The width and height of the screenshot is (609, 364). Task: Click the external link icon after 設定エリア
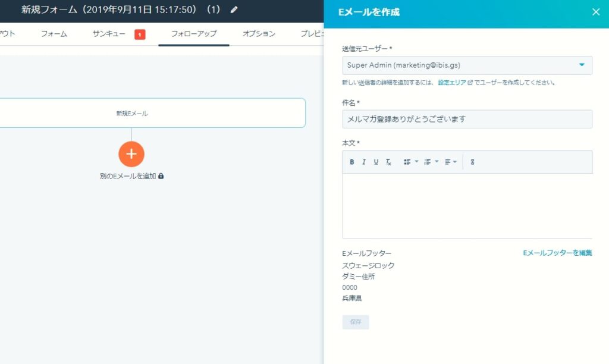(x=470, y=82)
